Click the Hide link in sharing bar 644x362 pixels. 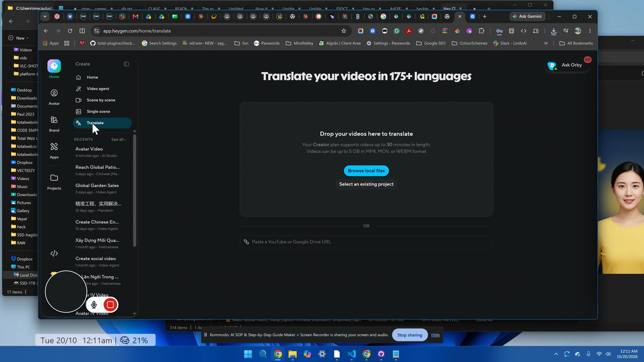click(x=436, y=335)
